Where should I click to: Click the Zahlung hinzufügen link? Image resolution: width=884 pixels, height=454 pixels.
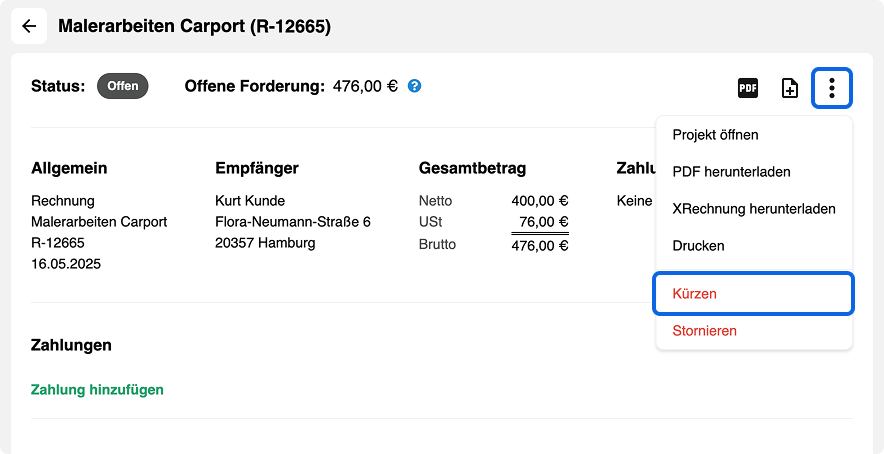tap(97, 390)
